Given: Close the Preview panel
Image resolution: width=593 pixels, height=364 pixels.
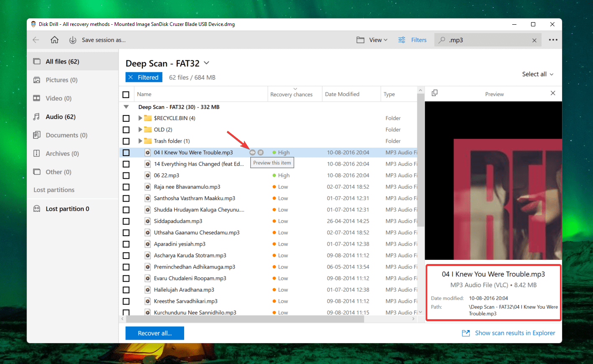Looking at the screenshot, I should click(x=553, y=93).
